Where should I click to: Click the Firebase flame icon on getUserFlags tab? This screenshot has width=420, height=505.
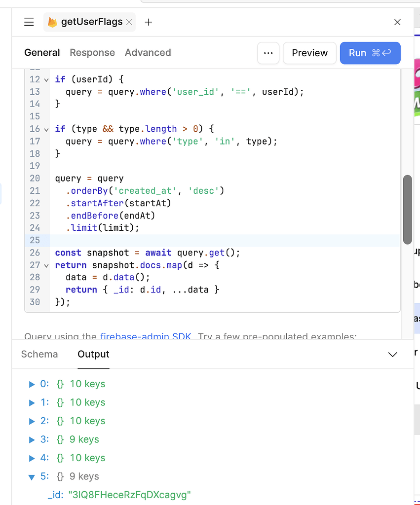[52, 22]
